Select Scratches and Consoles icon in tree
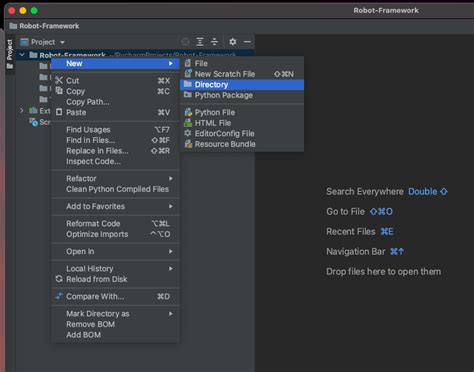This screenshot has height=372, width=474. point(33,122)
